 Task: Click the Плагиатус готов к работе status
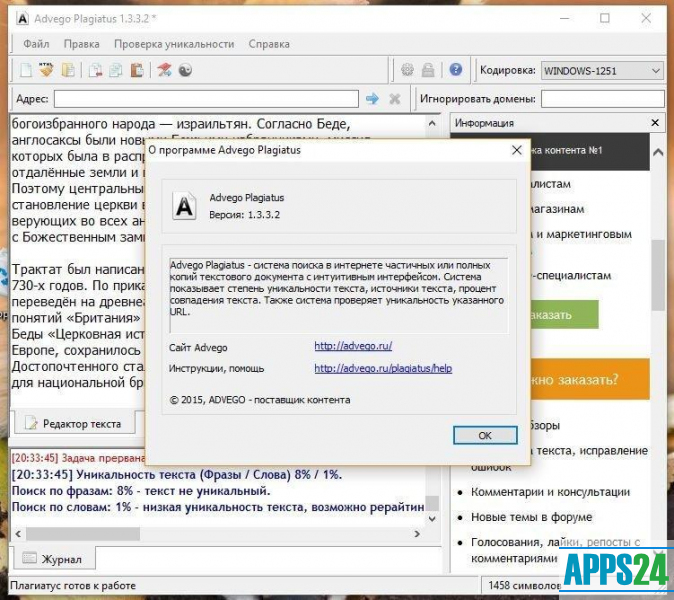point(73,585)
